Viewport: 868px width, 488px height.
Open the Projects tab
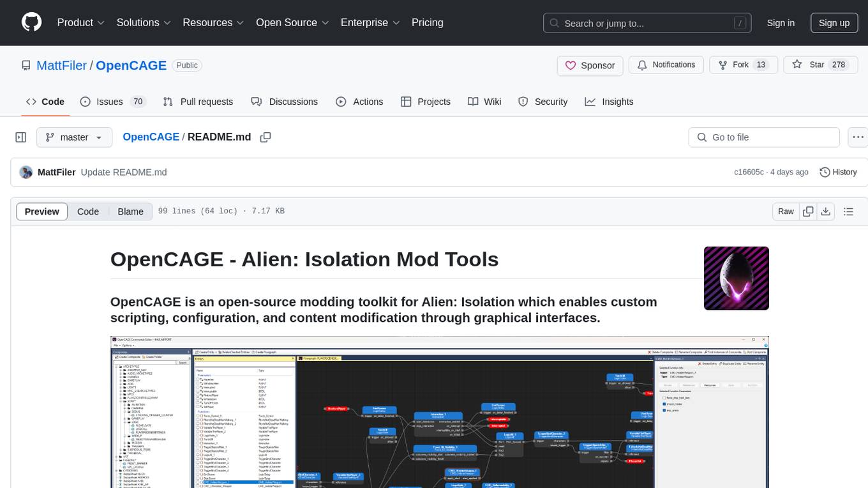(426, 102)
